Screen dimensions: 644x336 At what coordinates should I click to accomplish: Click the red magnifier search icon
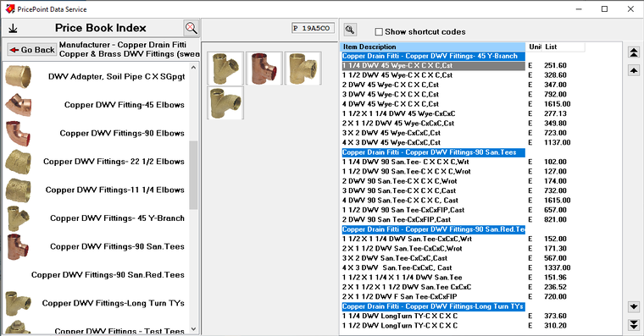click(192, 28)
